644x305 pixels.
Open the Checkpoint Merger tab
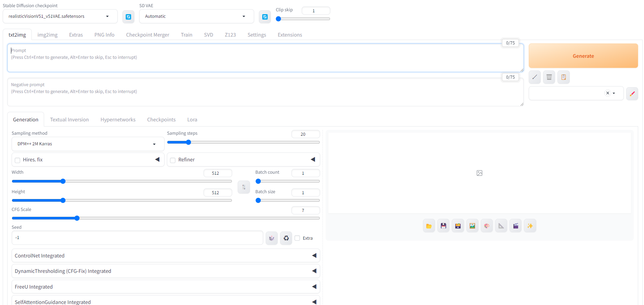point(148,35)
